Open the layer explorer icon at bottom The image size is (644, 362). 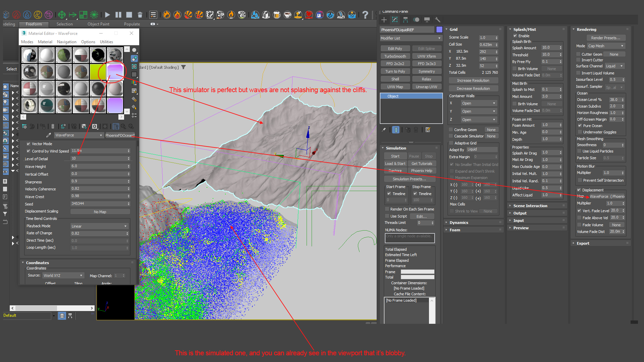point(62,316)
